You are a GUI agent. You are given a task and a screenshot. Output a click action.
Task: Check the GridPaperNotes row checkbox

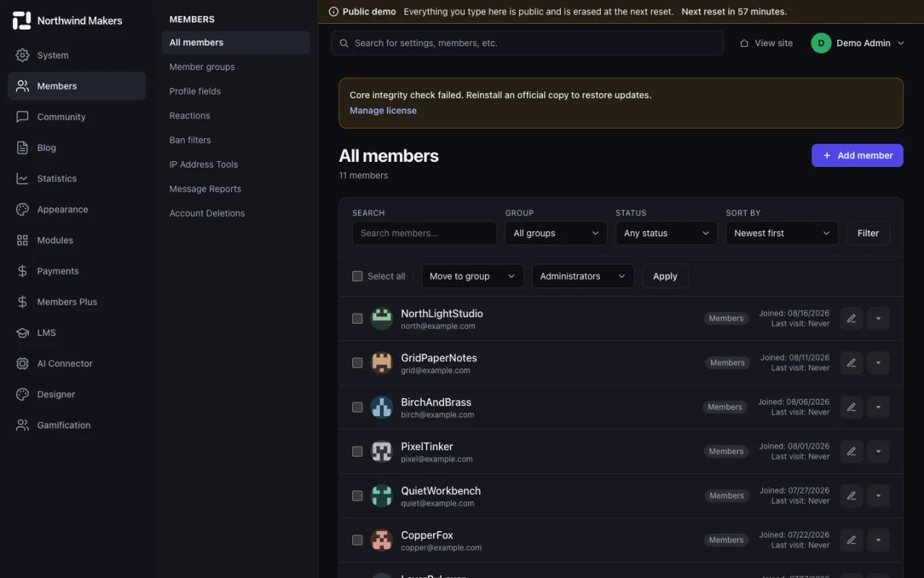pos(357,363)
